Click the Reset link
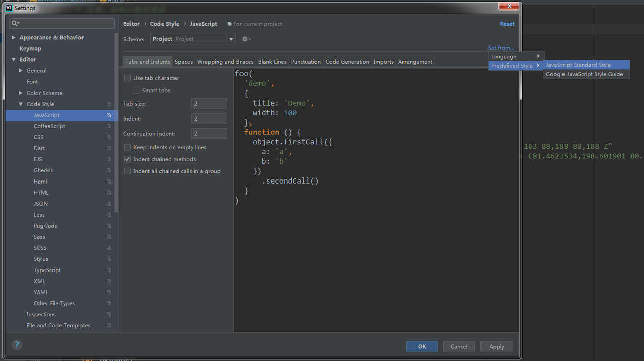Viewport: 644px width, 361px height. (x=507, y=24)
